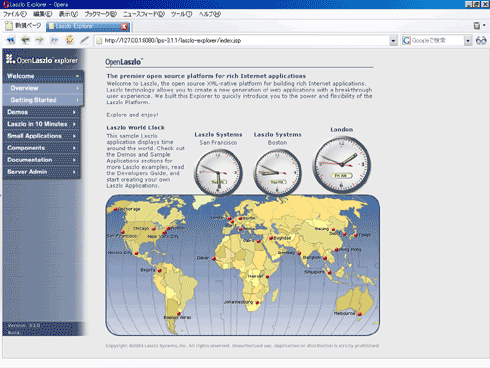The height and width of the screenshot is (368, 490).
Task: Click in the Google search field
Action: (x=437, y=41)
